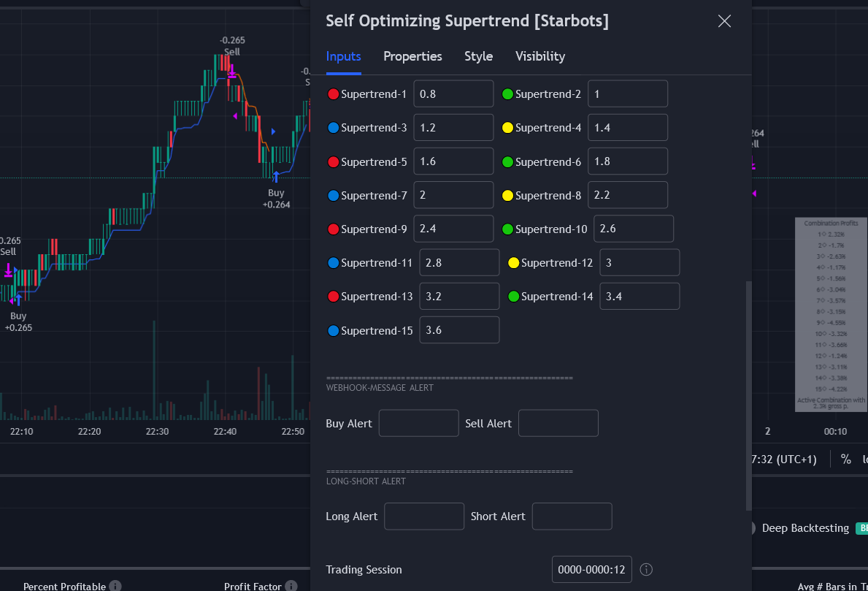The height and width of the screenshot is (591, 868).
Task: Open the Properties tab
Action: coord(412,56)
